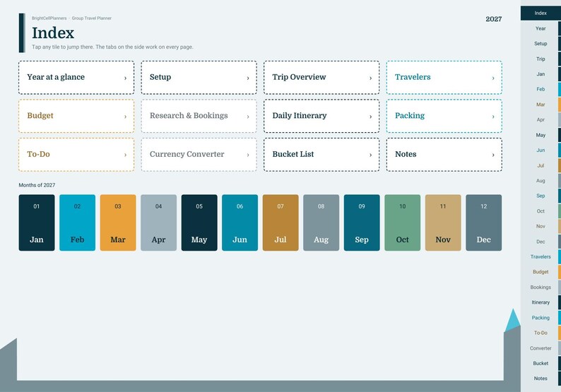The width and height of the screenshot is (561, 392).
Task: Select the Mar month card
Action: point(118,222)
